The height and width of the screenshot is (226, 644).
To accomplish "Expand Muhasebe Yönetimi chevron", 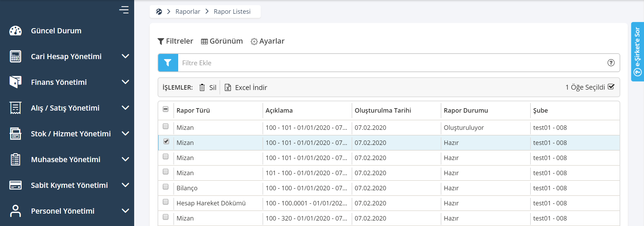I will (x=126, y=159).
